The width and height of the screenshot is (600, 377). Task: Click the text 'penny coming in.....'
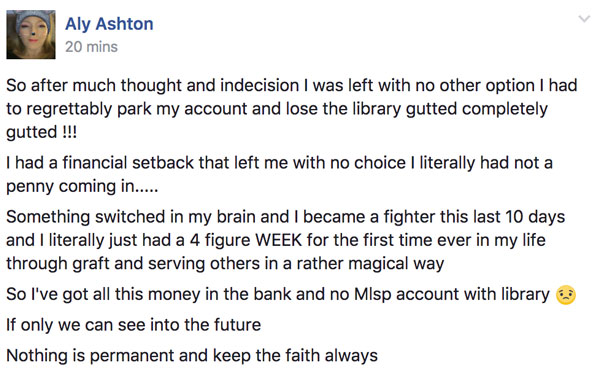[x=82, y=187]
